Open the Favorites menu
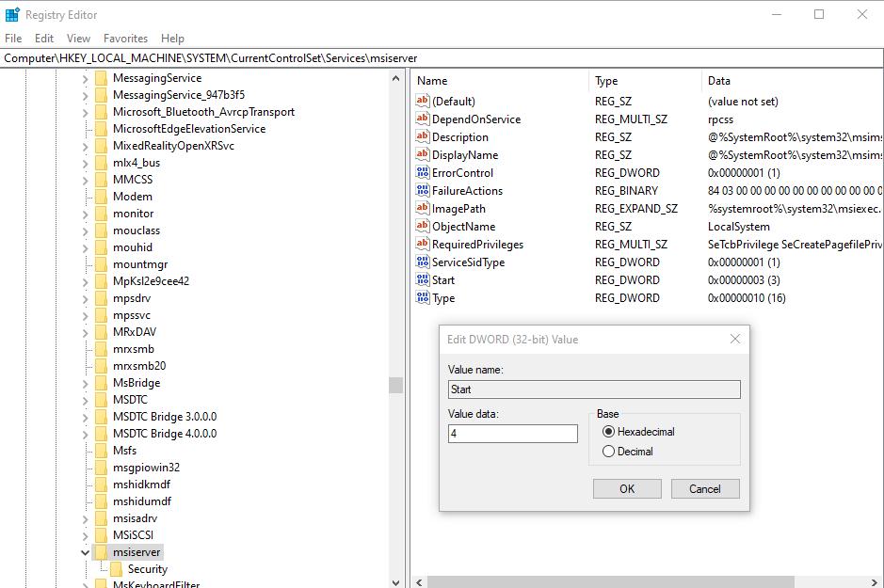 tap(125, 39)
